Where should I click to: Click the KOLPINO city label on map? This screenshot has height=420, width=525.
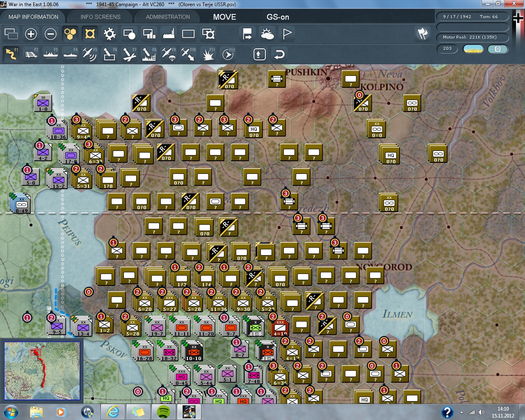(x=382, y=87)
